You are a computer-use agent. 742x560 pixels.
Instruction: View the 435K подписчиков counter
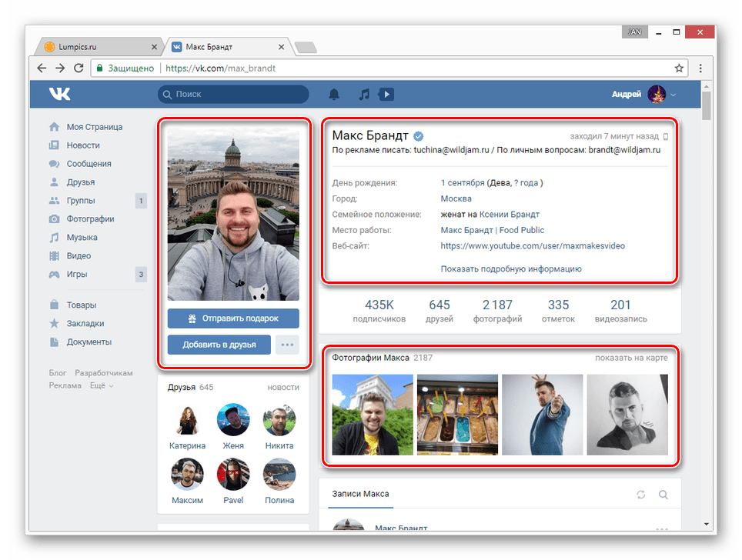point(379,311)
